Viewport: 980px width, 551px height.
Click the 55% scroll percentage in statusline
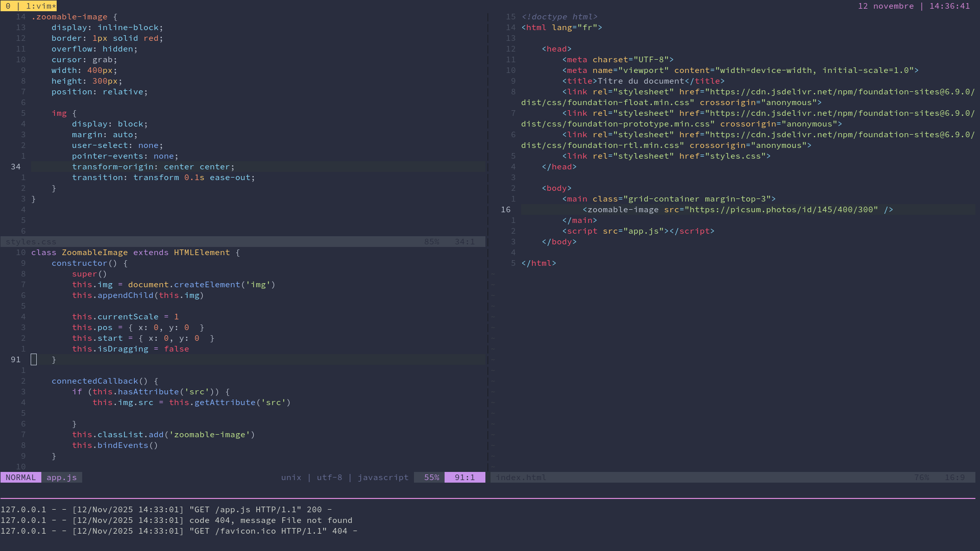[x=431, y=478]
